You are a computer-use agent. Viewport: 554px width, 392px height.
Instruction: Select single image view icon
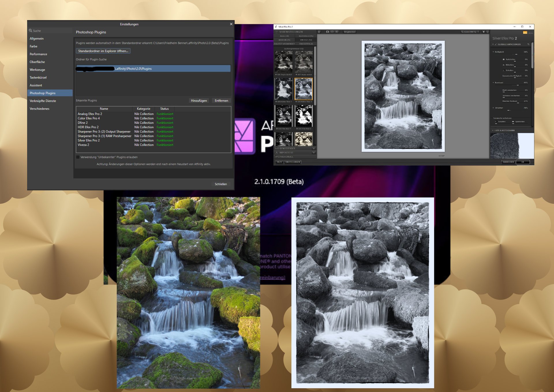(327, 32)
